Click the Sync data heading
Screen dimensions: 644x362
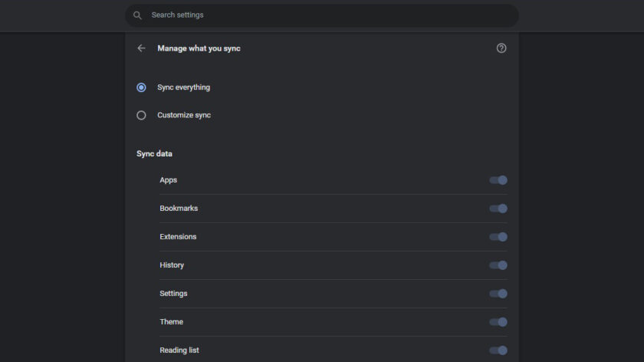click(154, 153)
